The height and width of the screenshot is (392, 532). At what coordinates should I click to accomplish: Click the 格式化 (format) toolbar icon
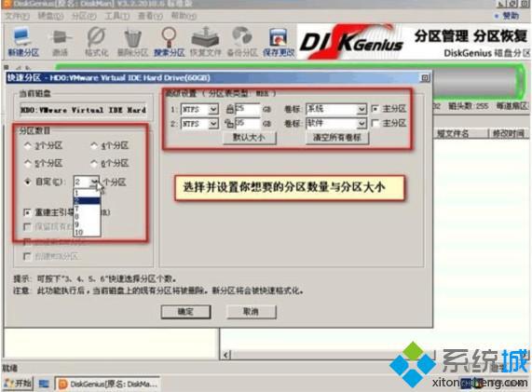coord(97,42)
